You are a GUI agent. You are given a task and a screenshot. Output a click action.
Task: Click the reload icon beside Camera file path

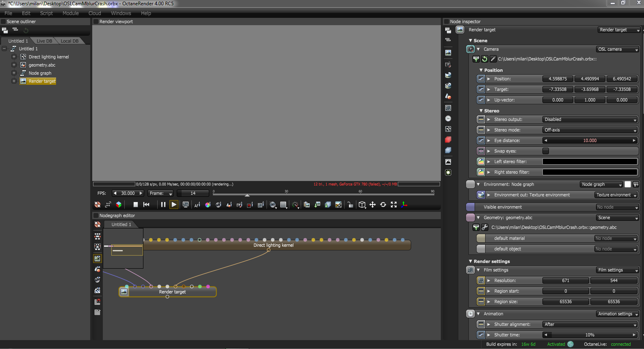coord(485,59)
